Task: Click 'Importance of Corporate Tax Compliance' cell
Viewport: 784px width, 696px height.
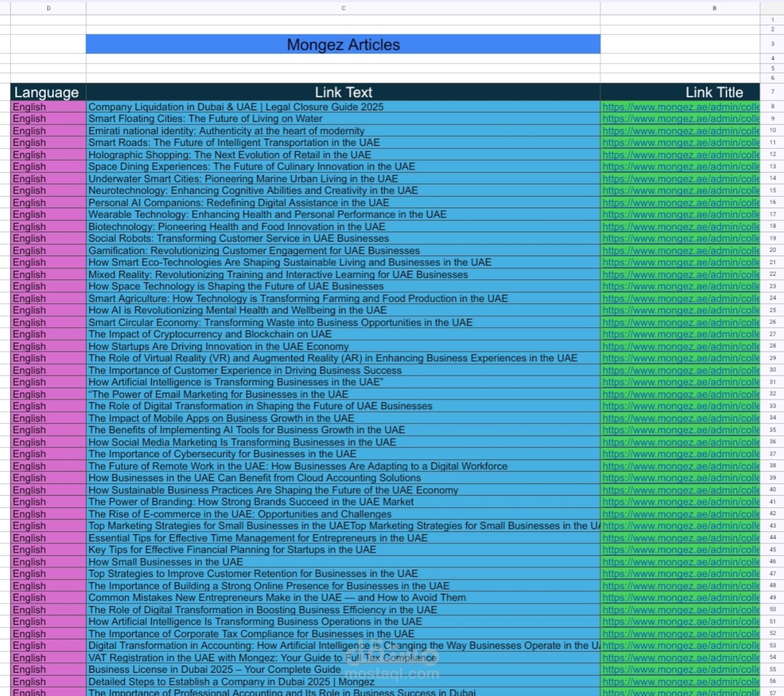Action: [x=343, y=634]
